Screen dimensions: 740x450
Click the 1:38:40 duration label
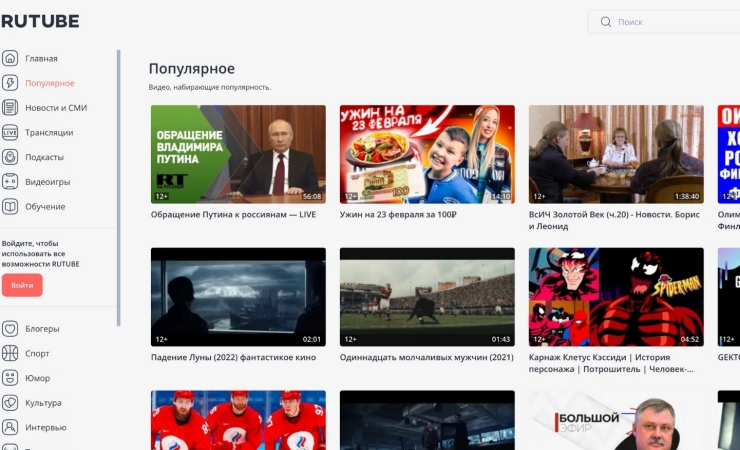[x=687, y=196]
